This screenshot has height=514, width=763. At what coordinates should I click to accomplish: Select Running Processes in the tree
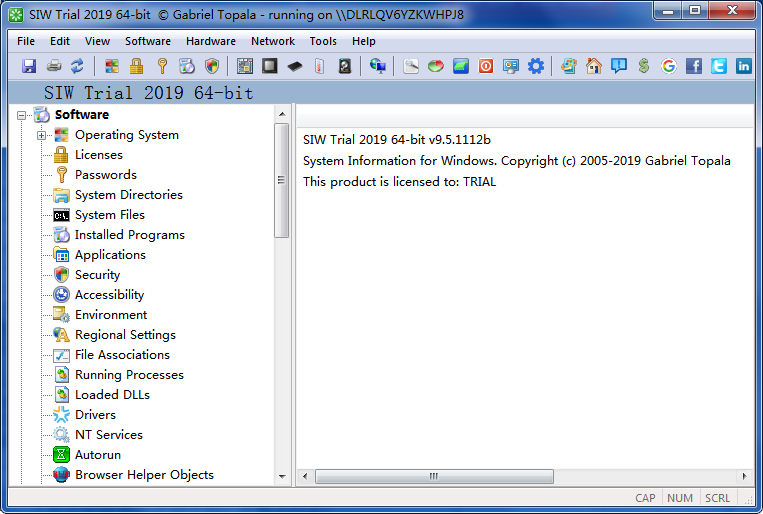click(x=129, y=375)
